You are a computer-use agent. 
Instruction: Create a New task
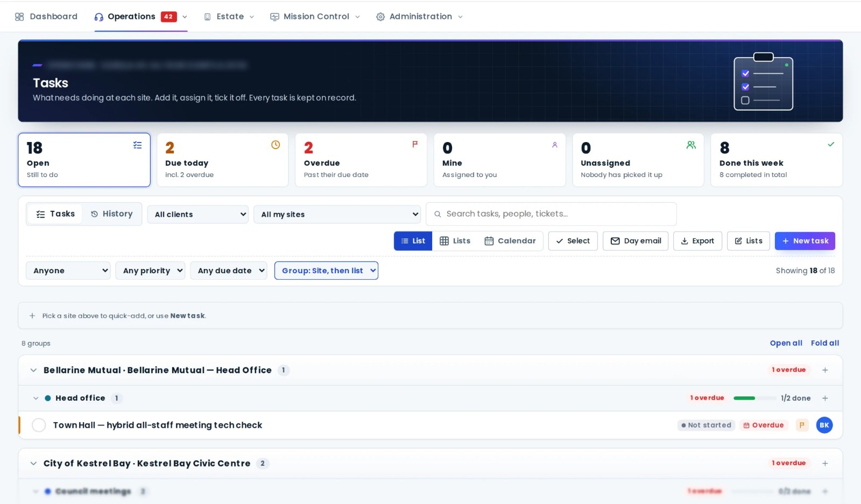805,241
